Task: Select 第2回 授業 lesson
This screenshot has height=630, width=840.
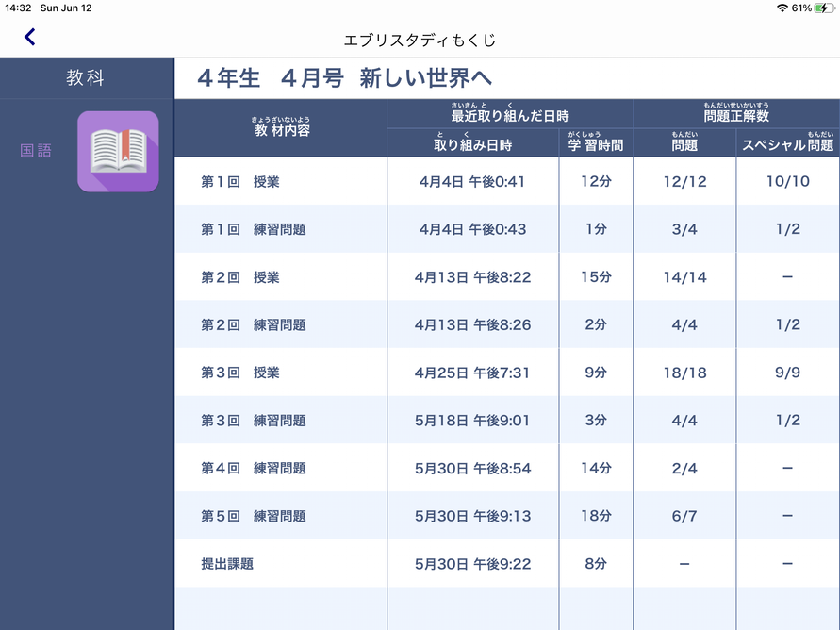Action: coord(240,277)
